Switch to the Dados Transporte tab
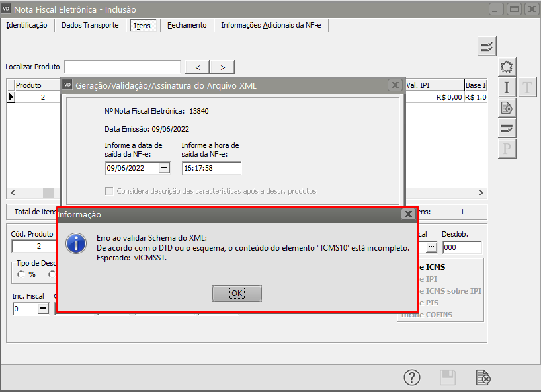The height and width of the screenshot is (392, 541). coord(90,25)
